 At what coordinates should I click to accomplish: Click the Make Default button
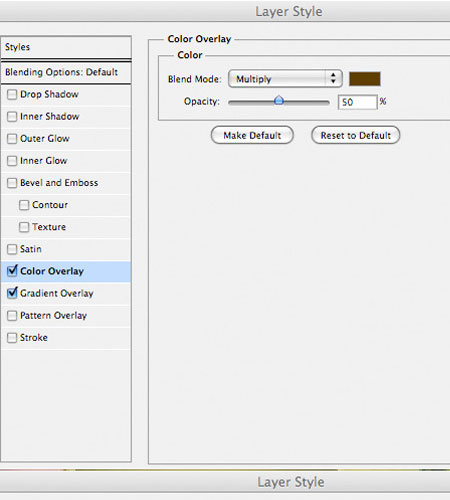pos(252,135)
